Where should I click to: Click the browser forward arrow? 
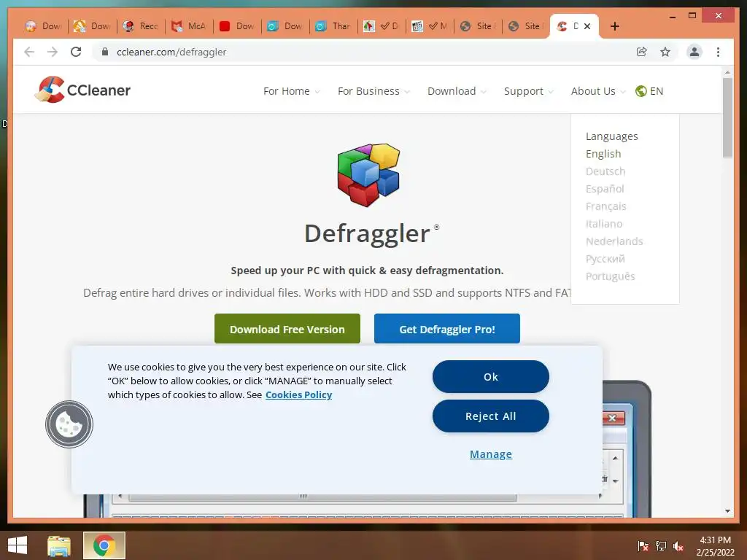(53, 52)
